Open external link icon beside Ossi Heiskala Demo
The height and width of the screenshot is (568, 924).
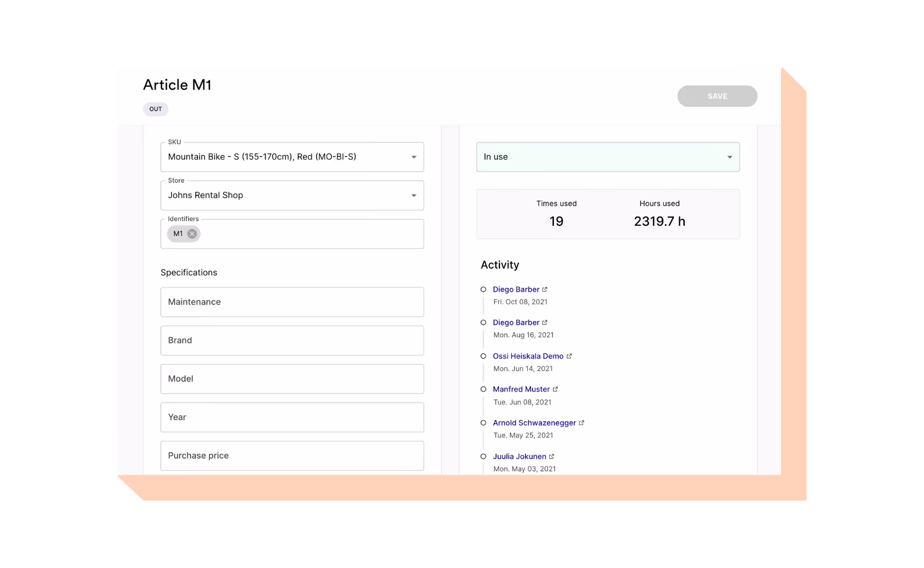coord(569,356)
